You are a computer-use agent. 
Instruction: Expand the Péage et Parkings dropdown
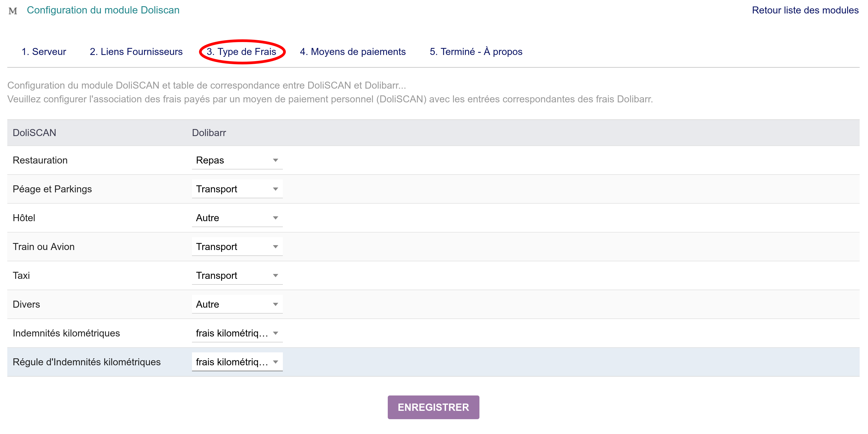pyautogui.click(x=237, y=189)
